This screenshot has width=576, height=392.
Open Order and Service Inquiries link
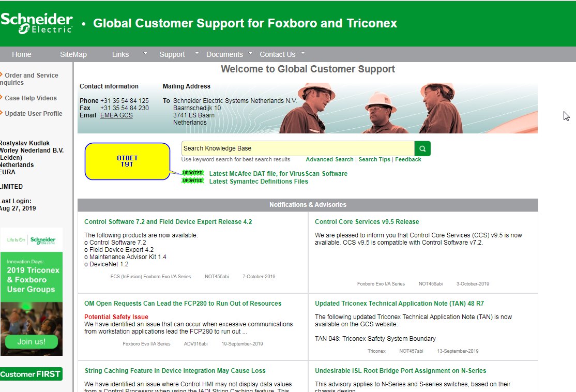click(x=29, y=79)
